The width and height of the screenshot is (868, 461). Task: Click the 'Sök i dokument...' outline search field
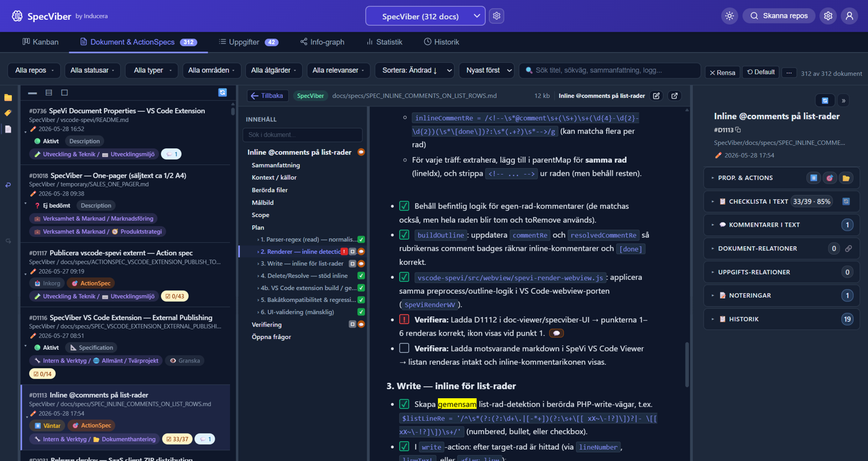(x=303, y=135)
